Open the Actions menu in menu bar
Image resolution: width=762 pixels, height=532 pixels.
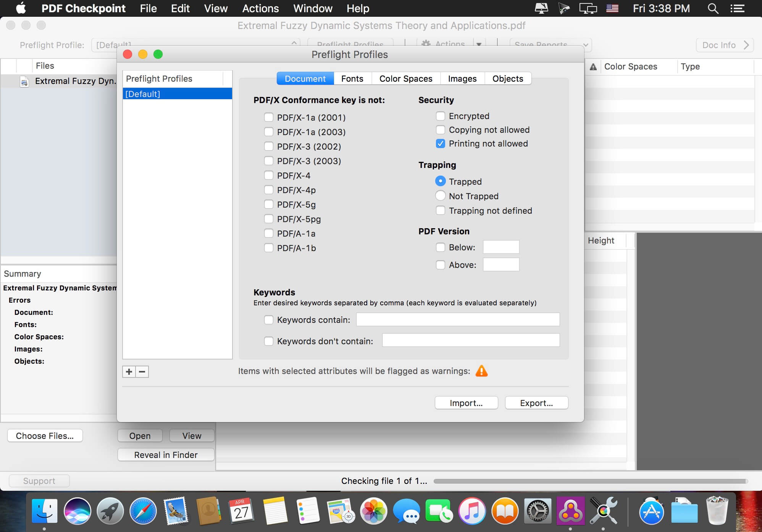[x=260, y=8]
